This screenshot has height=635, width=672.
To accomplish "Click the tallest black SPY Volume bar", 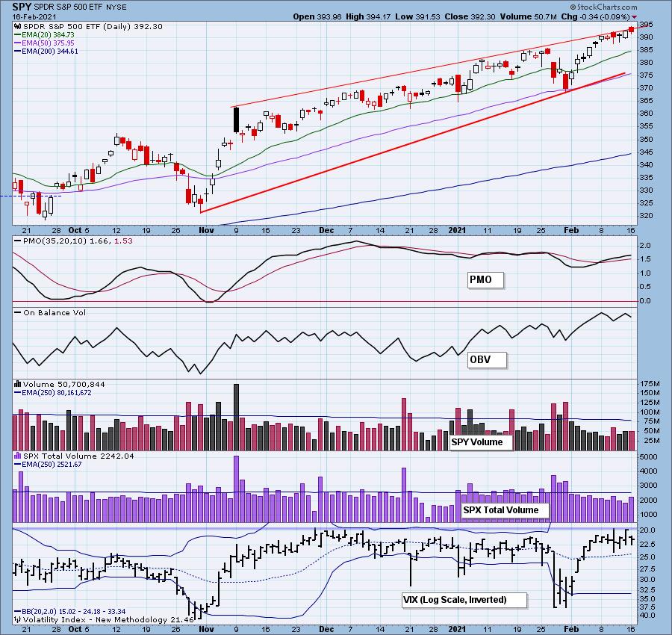I will click(x=236, y=417).
